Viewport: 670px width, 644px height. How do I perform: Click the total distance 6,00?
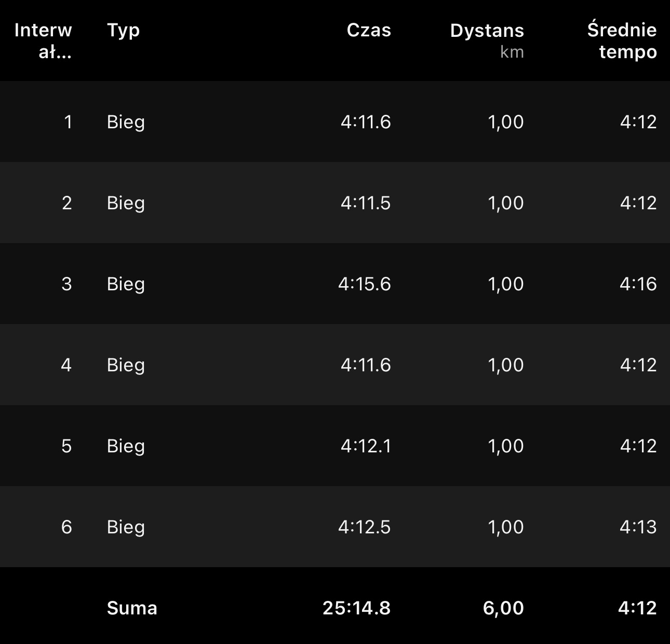[x=503, y=608]
